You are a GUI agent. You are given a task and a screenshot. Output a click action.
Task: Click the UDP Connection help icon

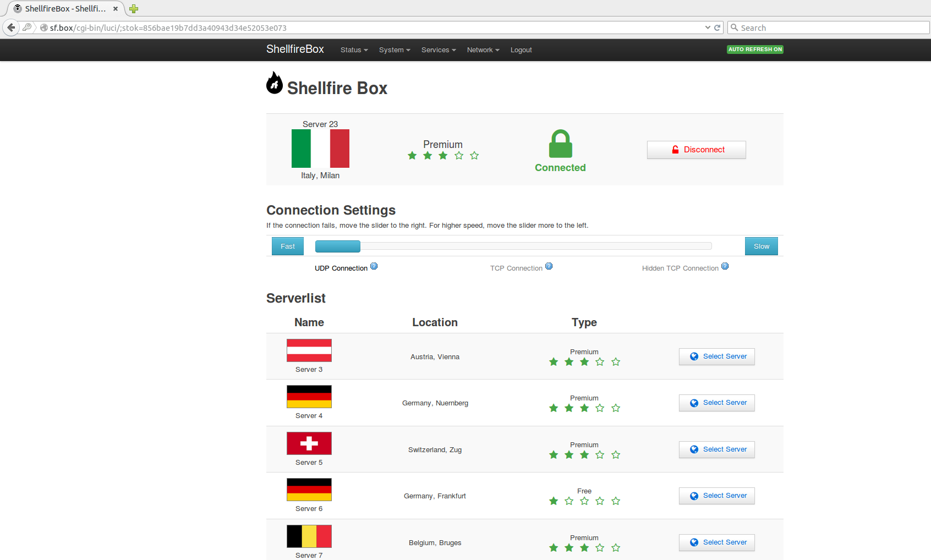click(374, 266)
